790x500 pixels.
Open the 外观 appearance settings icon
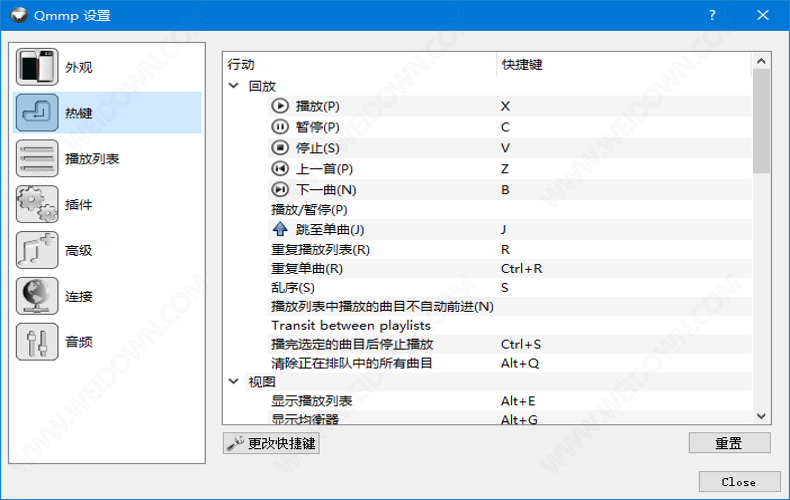pos(37,67)
